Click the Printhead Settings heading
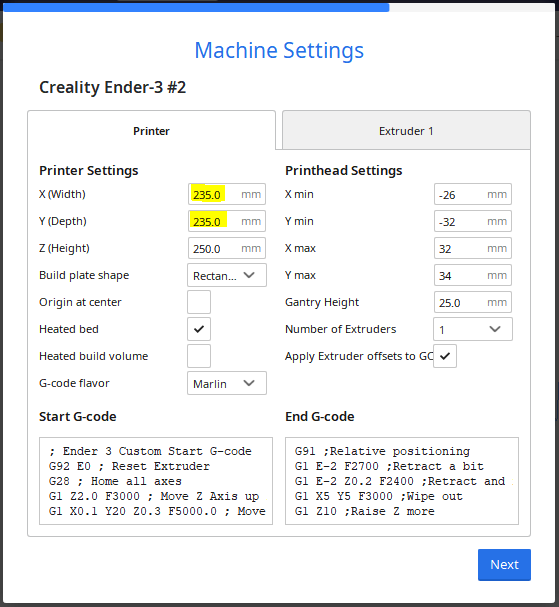This screenshot has width=559, height=607. 344,171
